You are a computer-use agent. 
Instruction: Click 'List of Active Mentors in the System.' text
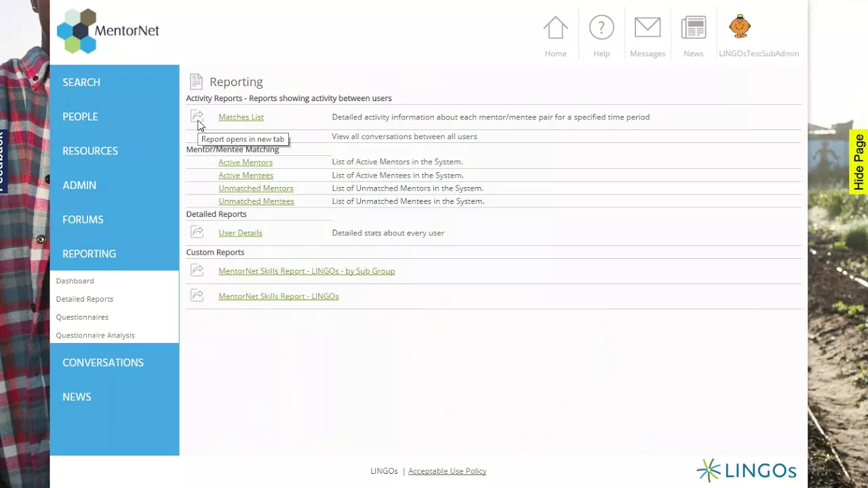coord(397,161)
